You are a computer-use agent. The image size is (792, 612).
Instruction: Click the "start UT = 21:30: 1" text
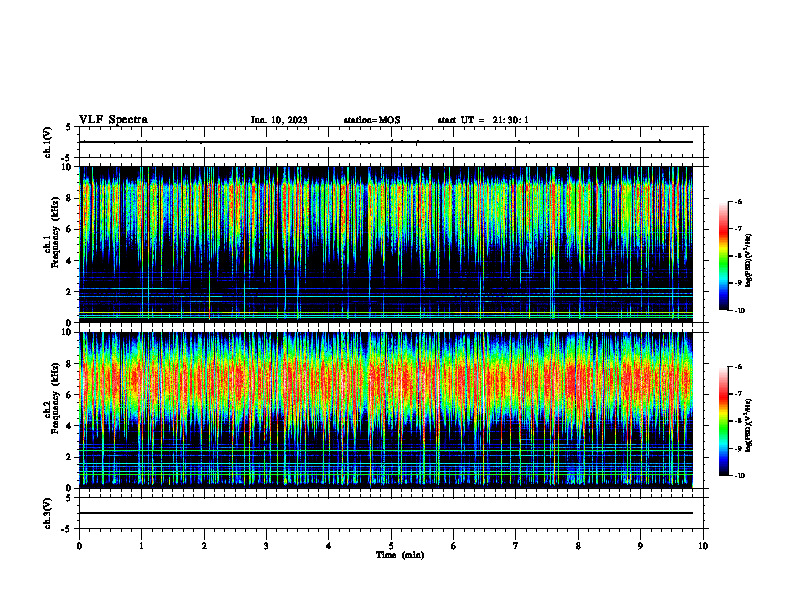click(483, 120)
